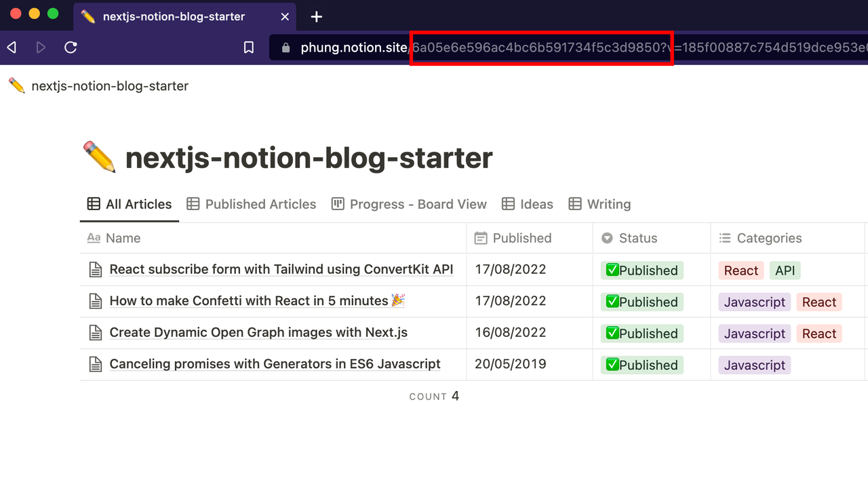This screenshot has height=488, width=868.
Task: Open Create Dynamic Open Graph images article
Action: 258,332
